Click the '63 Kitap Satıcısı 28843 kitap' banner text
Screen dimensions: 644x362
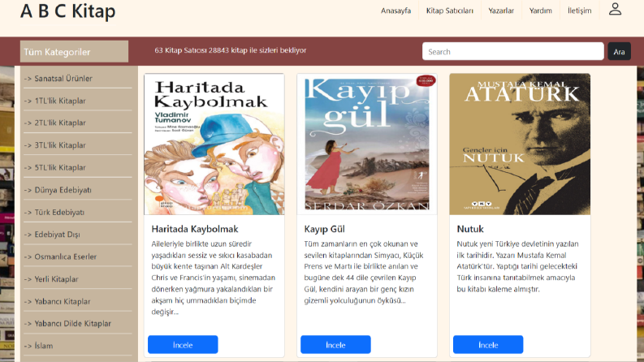(231, 50)
